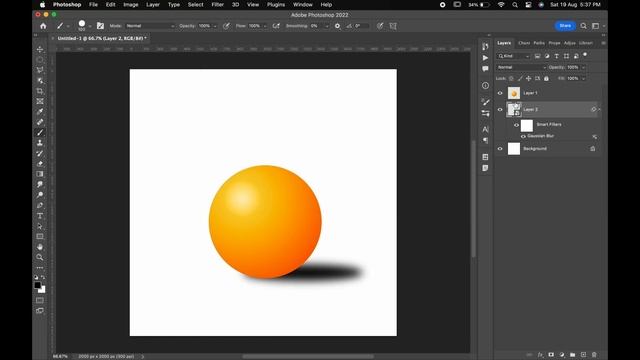The width and height of the screenshot is (640, 360).
Task: Select the Brush tool in toolbar
Action: [40, 133]
